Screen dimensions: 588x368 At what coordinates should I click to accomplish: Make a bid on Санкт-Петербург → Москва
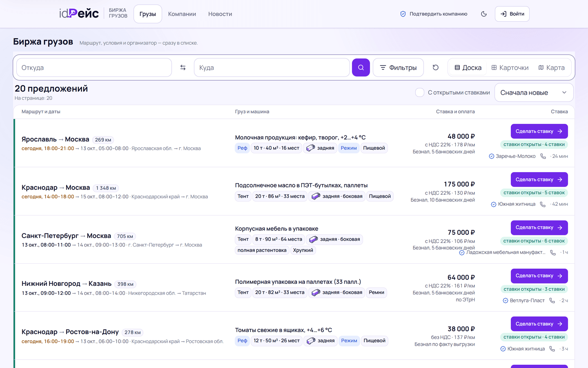539,227
